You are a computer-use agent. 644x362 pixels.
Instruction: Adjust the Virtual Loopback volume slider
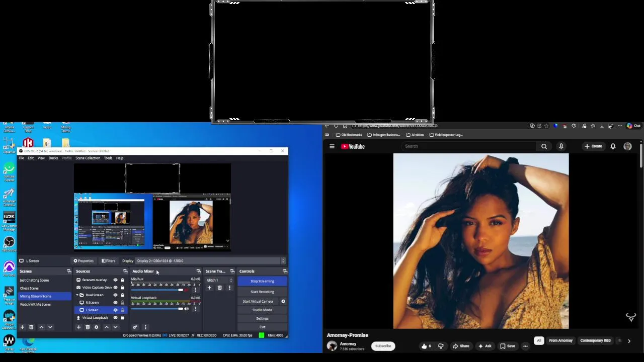157,309
